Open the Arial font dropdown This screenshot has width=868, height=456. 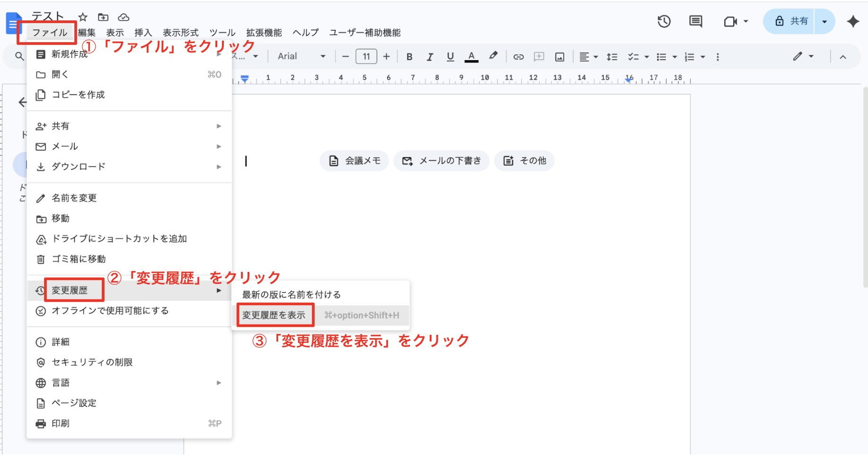click(301, 56)
